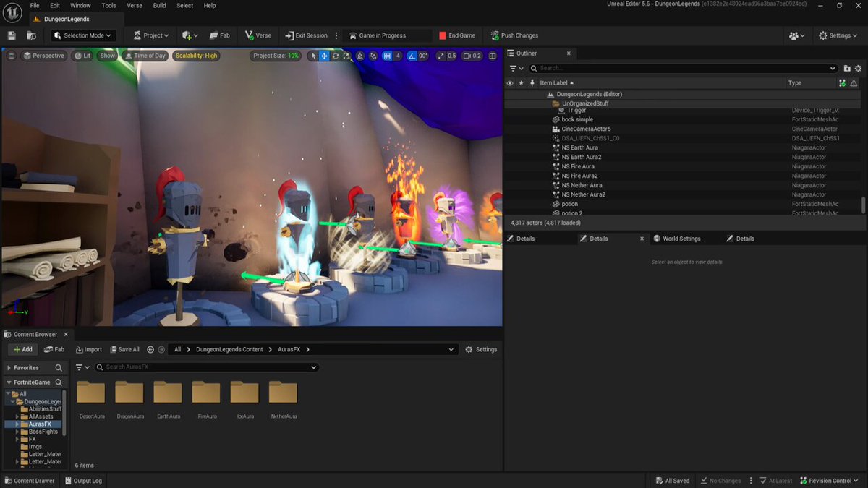Toggle grid snapping in the viewport
868x488 pixels.
point(387,56)
